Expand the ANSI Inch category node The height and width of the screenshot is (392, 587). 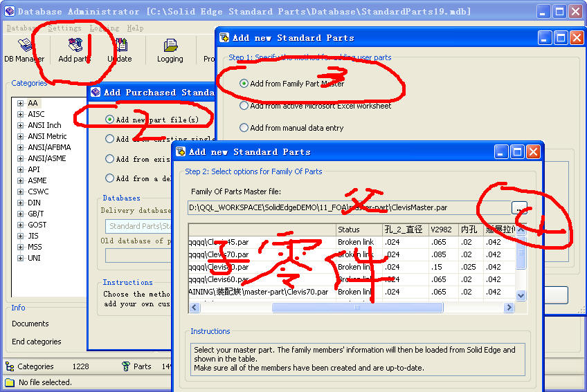21,125
